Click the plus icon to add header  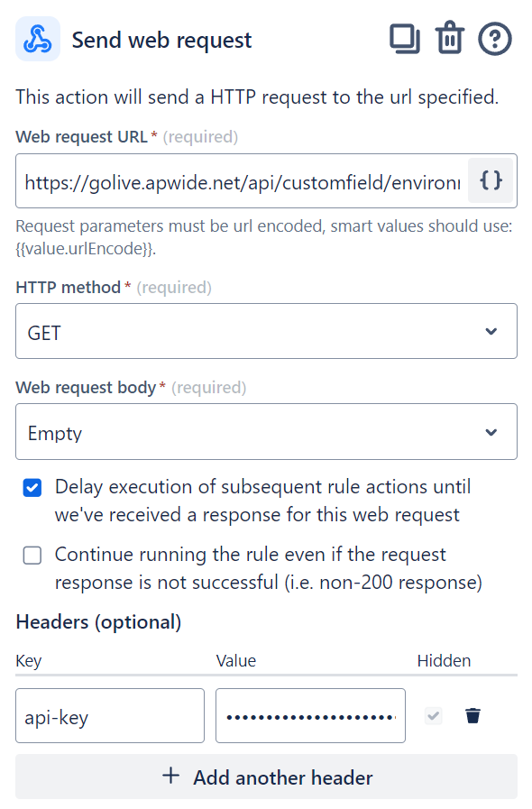click(170, 776)
